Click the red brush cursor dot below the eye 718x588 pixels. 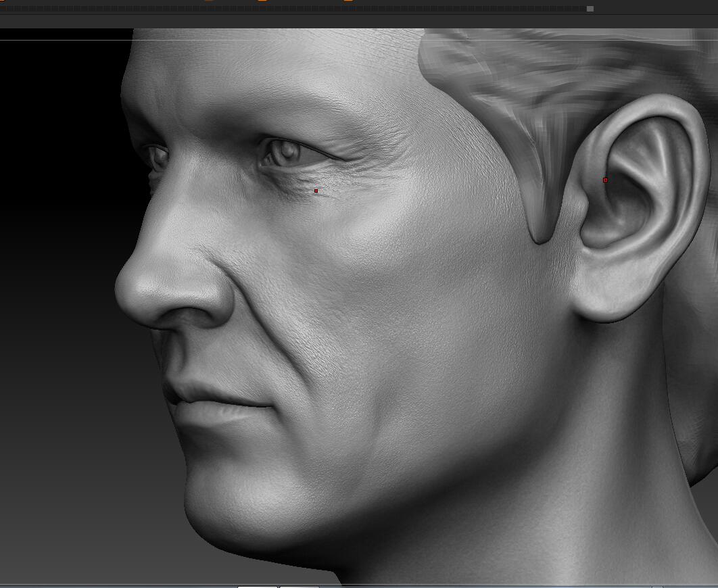point(316,191)
